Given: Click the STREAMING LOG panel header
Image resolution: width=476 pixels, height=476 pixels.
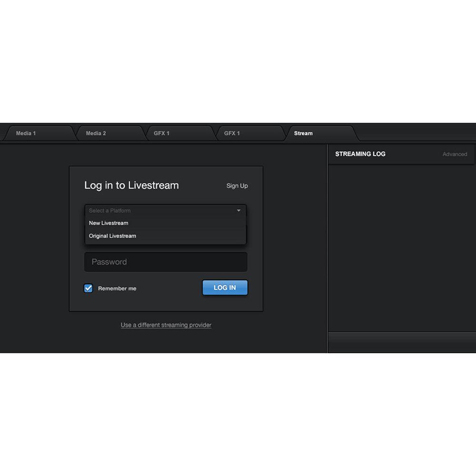Looking at the screenshot, I should [360, 154].
